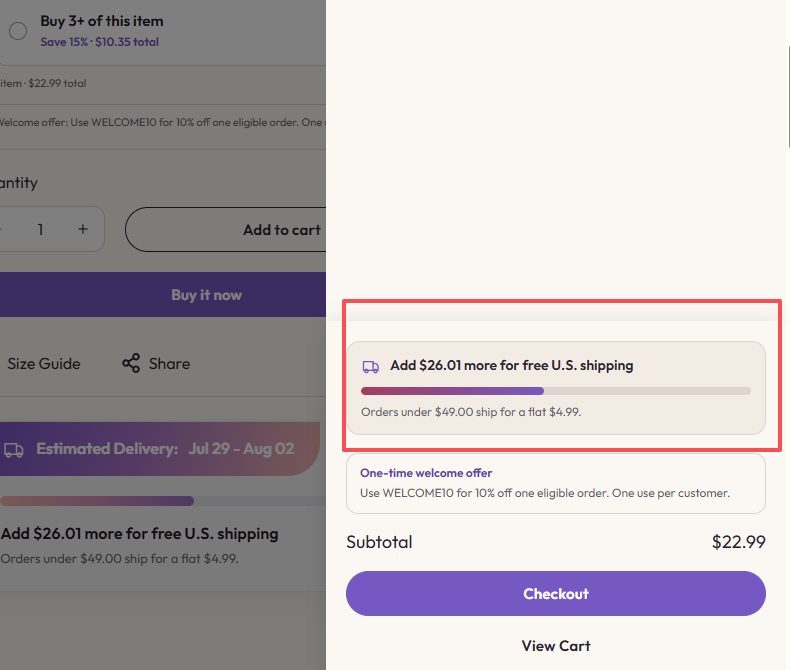Click the cart Subtotal amount $22.99
This screenshot has height=670, width=790.
(x=738, y=542)
